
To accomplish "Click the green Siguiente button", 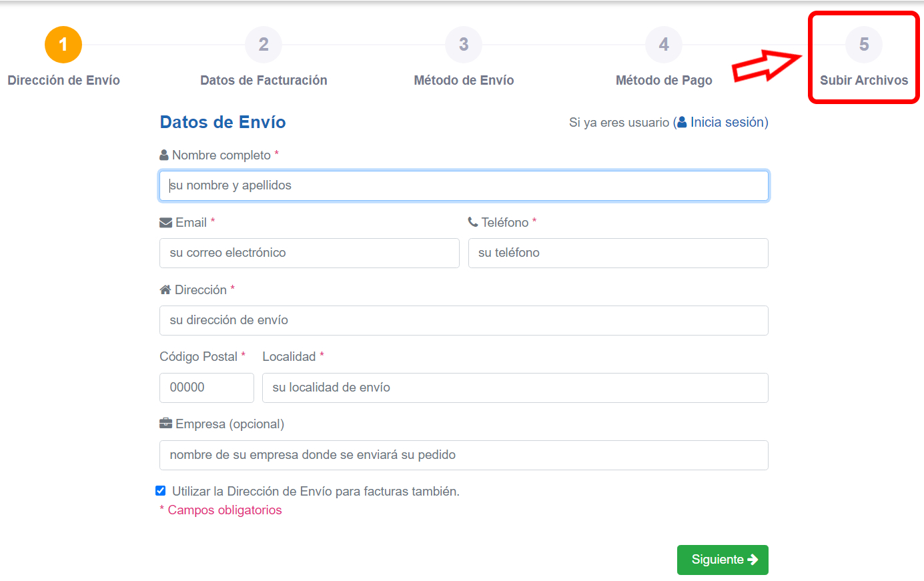I will point(723,560).
